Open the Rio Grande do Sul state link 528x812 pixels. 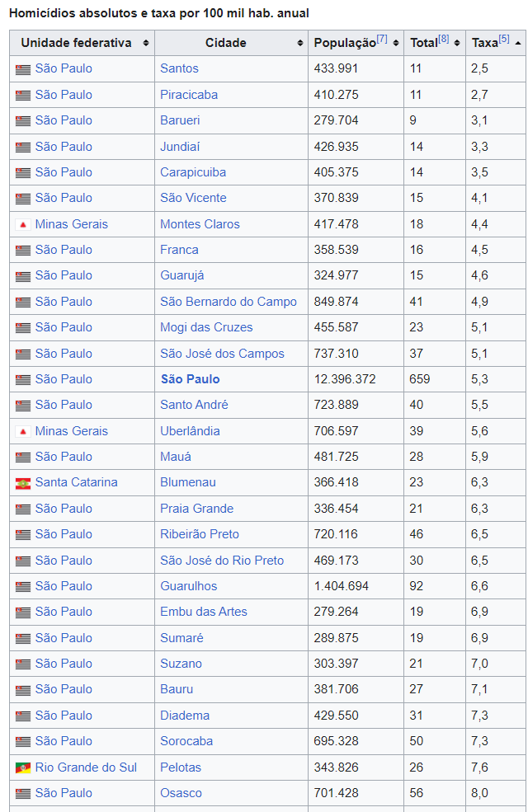(x=86, y=767)
